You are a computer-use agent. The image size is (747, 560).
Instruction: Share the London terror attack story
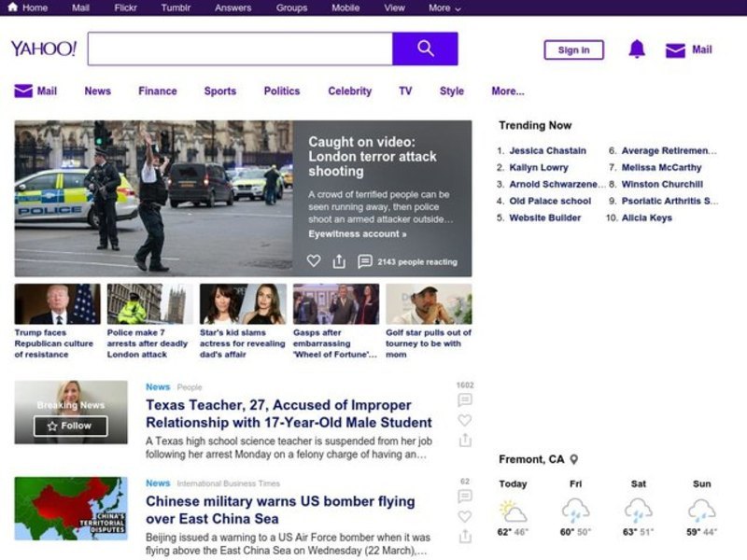pyautogui.click(x=339, y=261)
